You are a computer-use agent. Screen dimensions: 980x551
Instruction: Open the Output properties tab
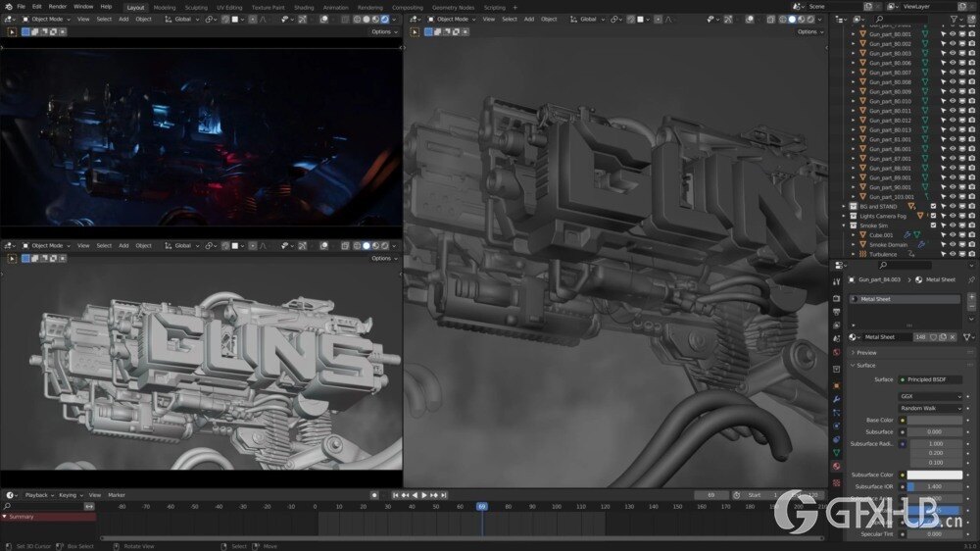point(836,312)
